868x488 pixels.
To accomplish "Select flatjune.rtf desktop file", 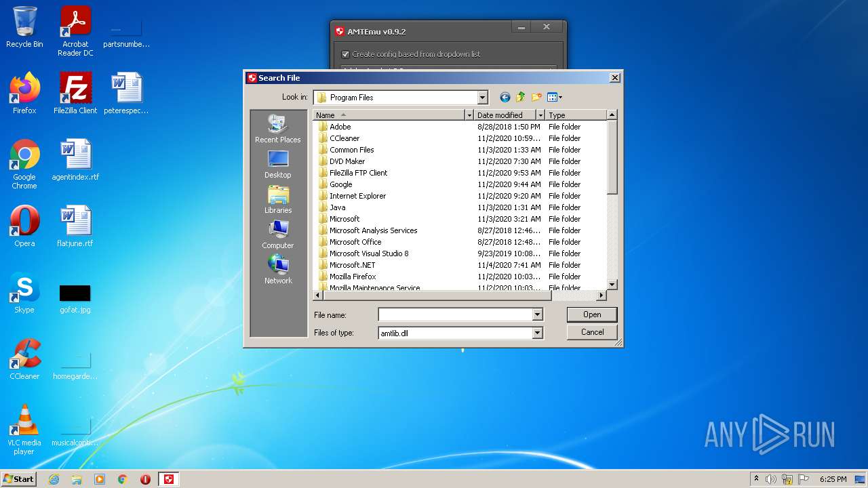I will pos(75,226).
